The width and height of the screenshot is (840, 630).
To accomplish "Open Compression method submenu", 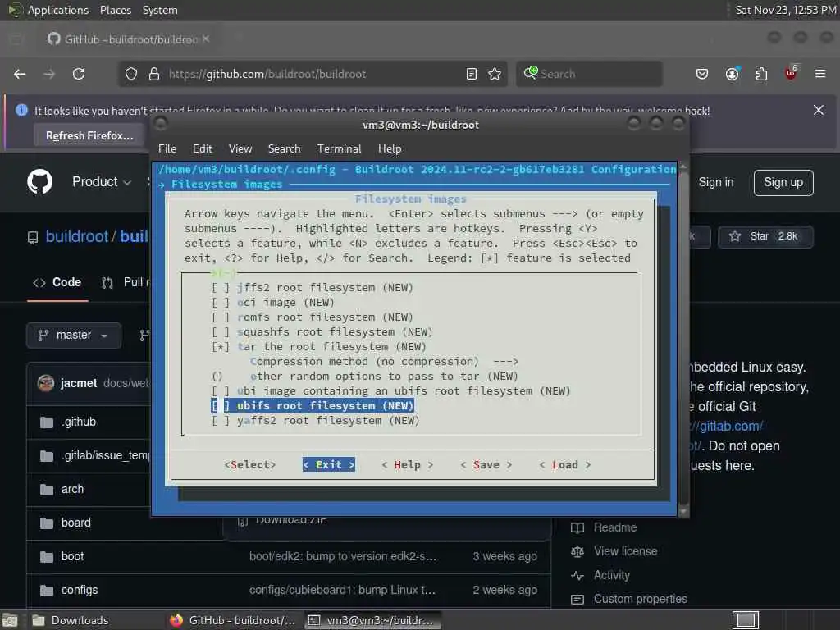I will 384,362.
